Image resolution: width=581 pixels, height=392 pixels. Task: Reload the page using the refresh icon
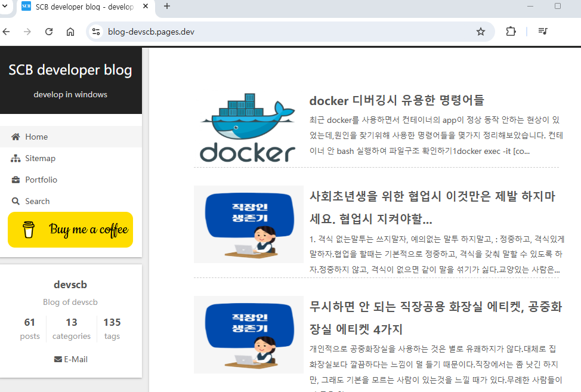coord(49,31)
